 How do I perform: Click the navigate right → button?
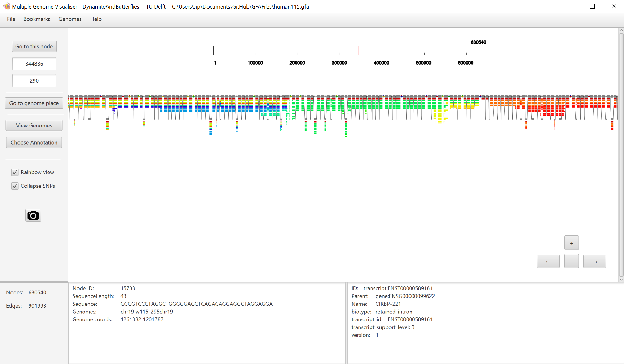tap(595, 261)
